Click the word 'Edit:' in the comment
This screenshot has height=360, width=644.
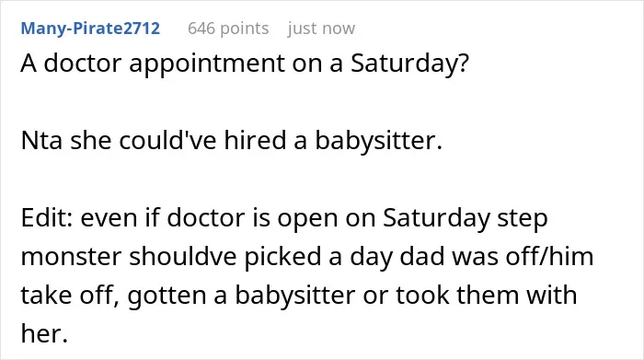click(47, 218)
